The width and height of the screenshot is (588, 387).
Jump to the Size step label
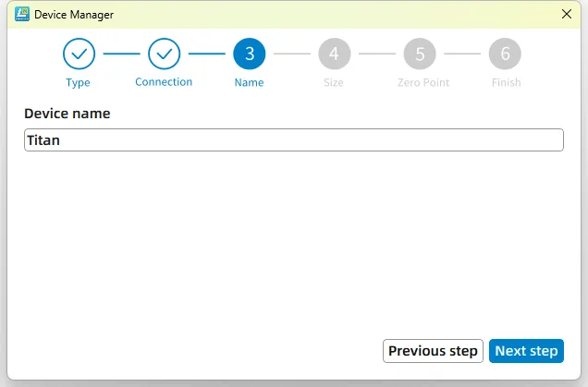pos(334,82)
